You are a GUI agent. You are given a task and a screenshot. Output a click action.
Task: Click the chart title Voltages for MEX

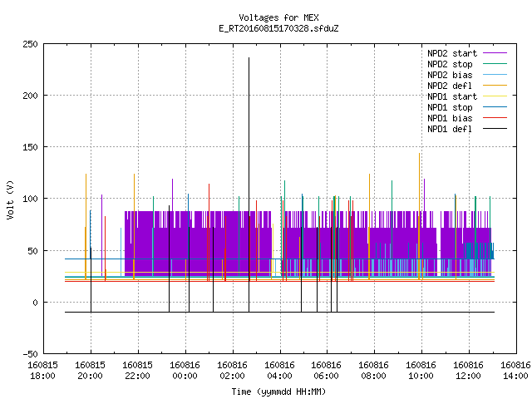[x=278, y=17]
